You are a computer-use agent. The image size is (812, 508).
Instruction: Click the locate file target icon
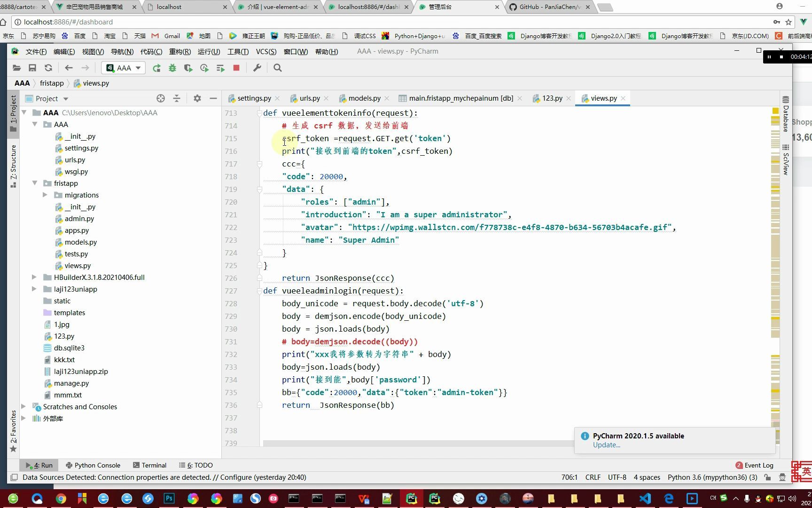coord(161,98)
